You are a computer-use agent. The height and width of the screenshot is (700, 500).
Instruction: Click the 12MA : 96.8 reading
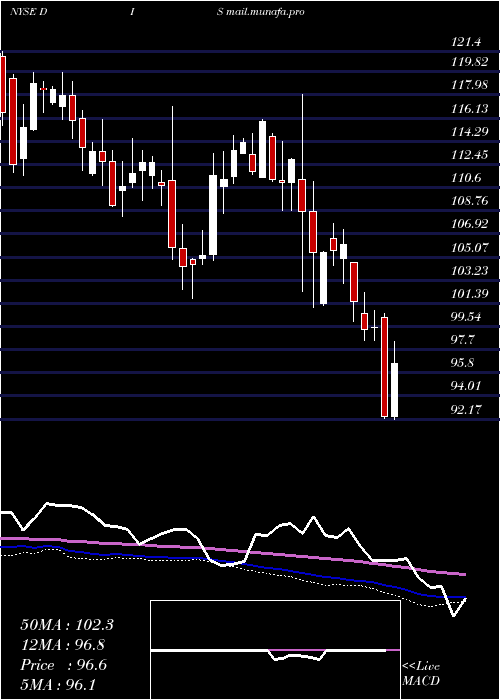pos(63,645)
